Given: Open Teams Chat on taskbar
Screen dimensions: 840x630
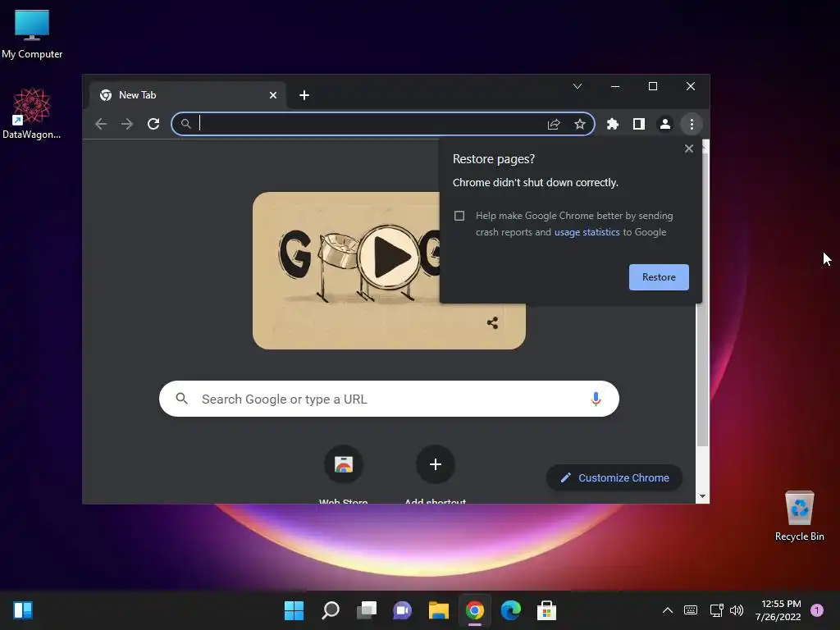Looking at the screenshot, I should tap(402, 610).
